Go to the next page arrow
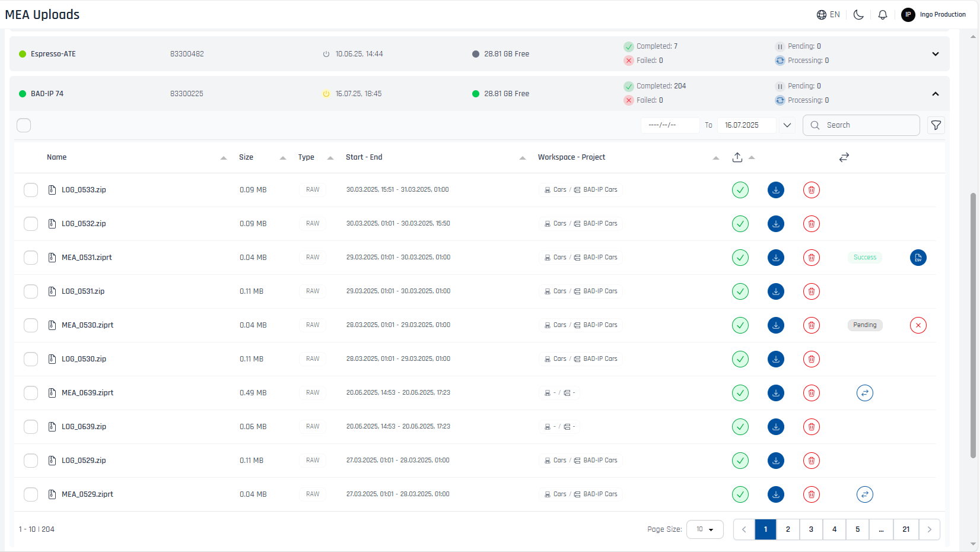The height and width of the screenshot is (552, 980). tap(929, 529)
